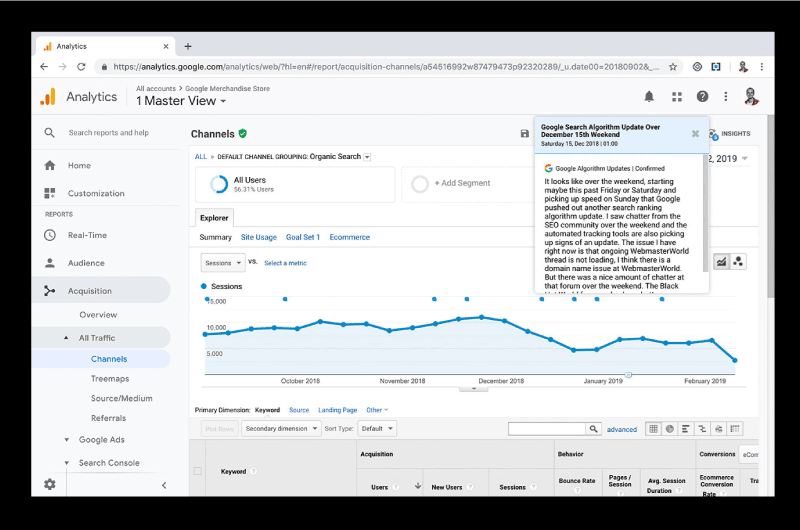Open the help question mark icon
Image resolution: width=800 pixels, height=530 pixels.
702,96
